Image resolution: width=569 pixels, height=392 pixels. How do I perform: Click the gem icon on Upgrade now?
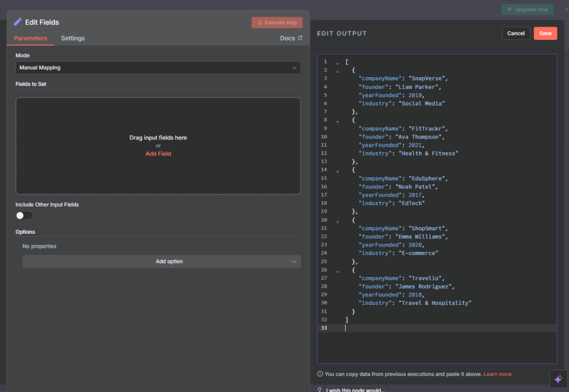coord(510,9)
